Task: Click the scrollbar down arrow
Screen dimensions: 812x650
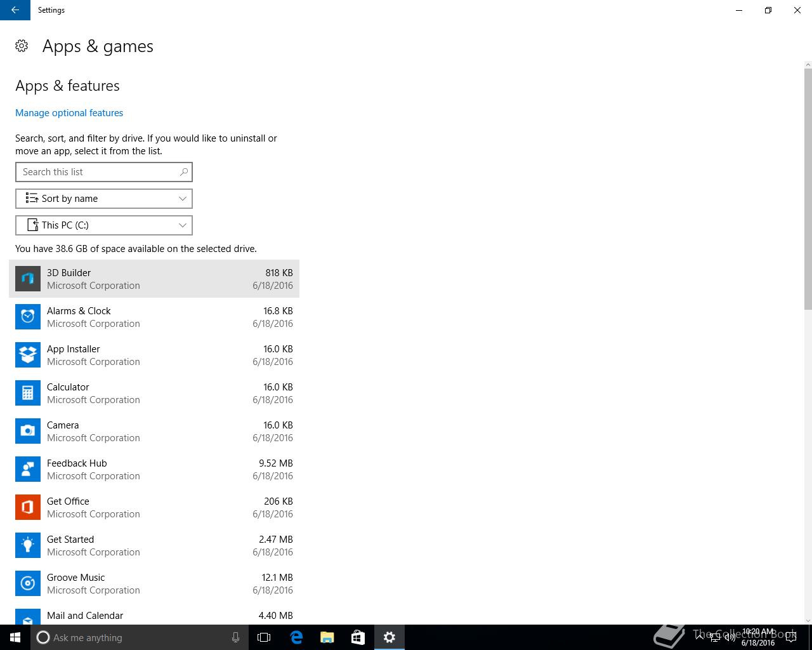Action: tap(808, 620)
